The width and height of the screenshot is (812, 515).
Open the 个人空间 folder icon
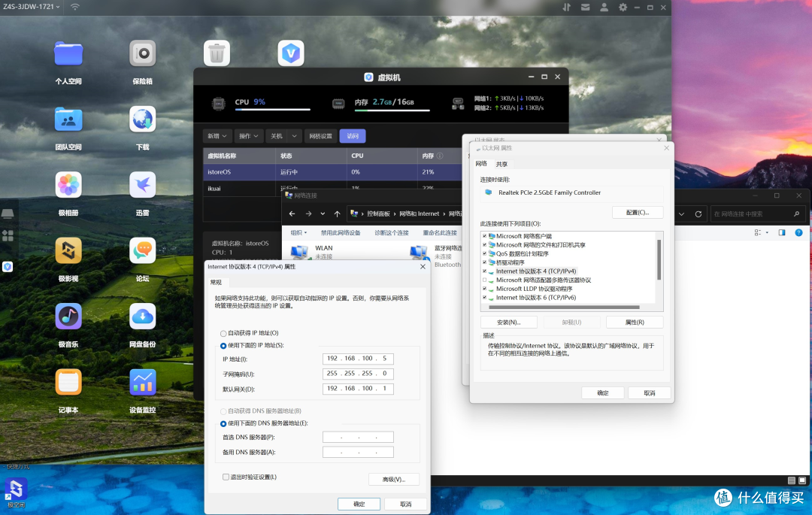pos(68,53)
